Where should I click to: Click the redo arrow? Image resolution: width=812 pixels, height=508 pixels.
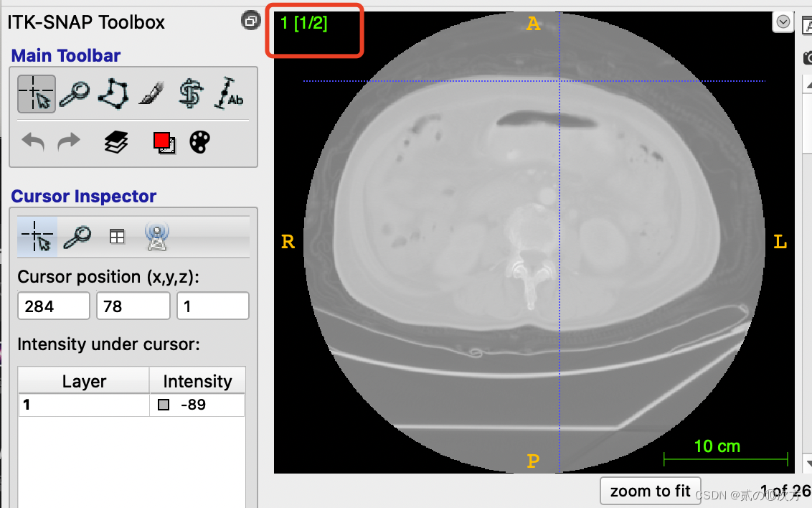pyautogui.click(x=68, y=141)
